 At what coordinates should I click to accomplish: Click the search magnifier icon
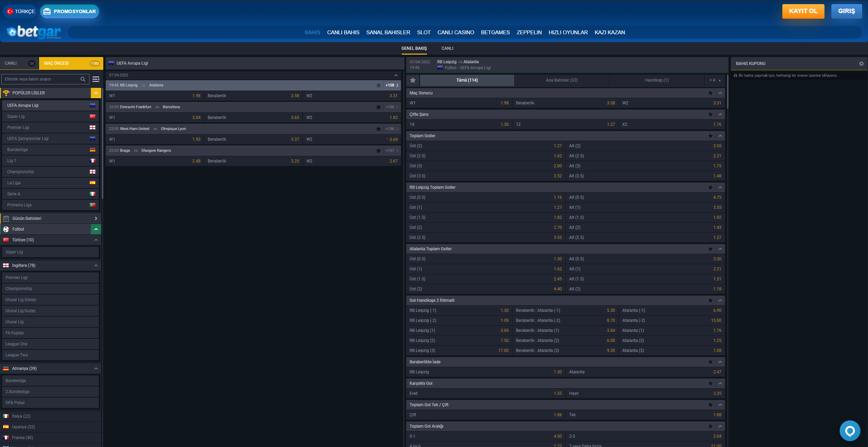83,79
